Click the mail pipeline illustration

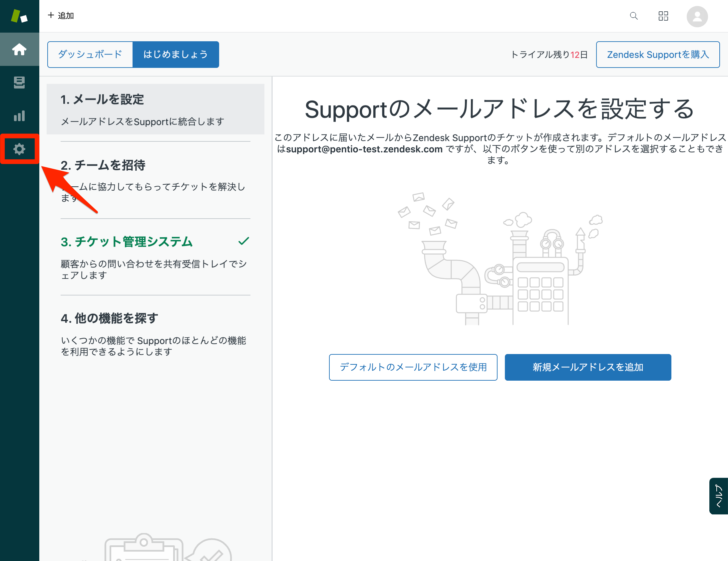tap(500, 258)
